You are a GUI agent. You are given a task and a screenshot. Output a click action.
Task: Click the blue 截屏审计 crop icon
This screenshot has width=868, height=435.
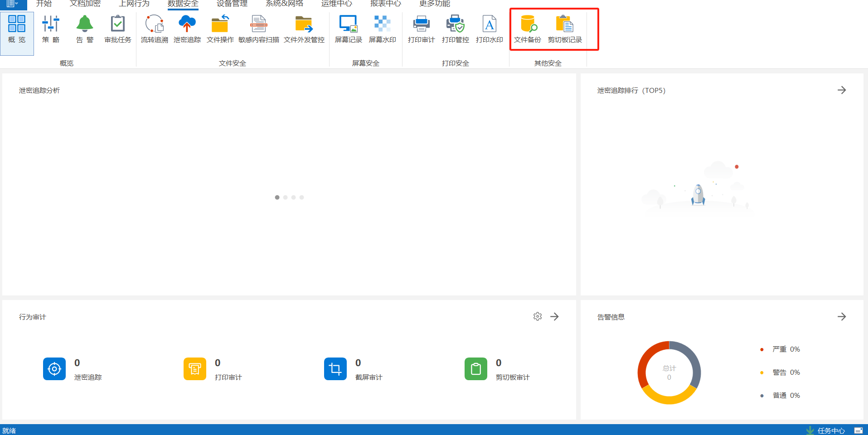click(335, 369)
